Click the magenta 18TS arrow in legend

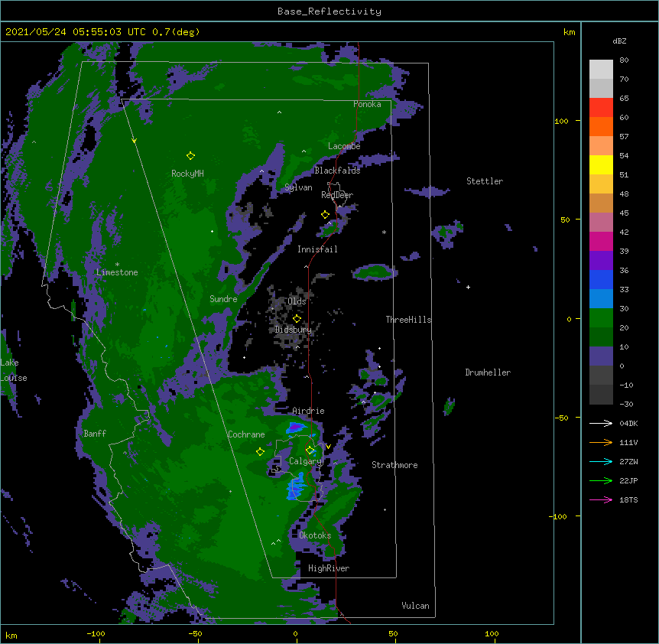(601, 499)
